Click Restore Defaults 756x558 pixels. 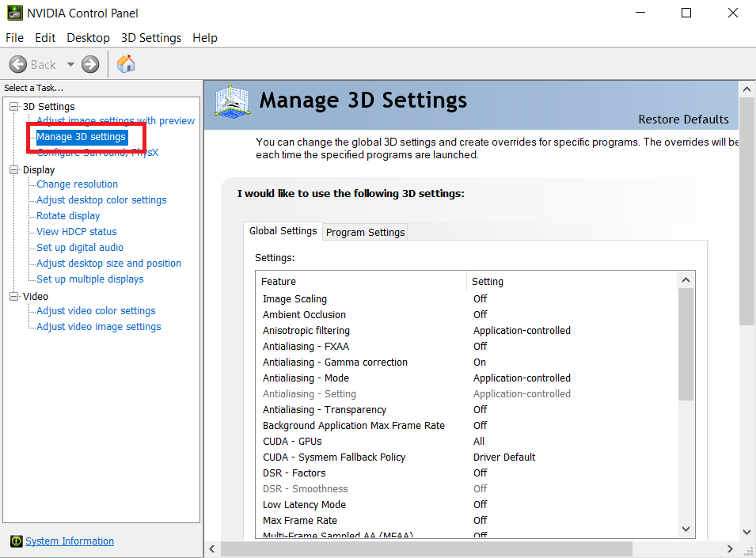click(683, 119)
